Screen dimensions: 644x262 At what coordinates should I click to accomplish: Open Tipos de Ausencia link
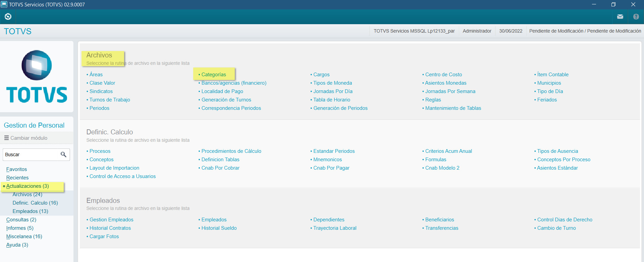point(558,151)
